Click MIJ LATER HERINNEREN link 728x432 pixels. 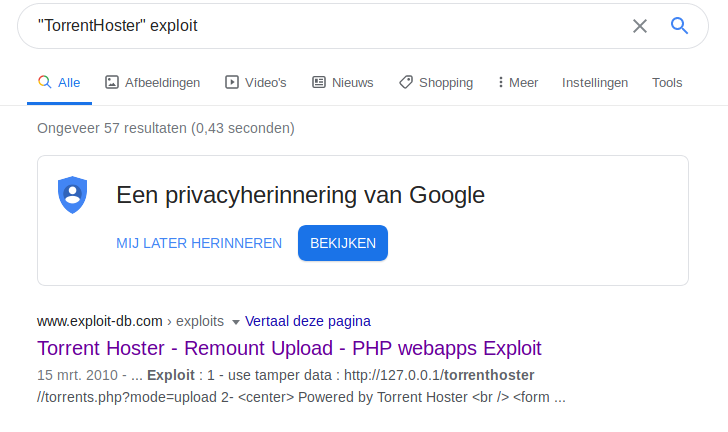tap(199, 243)
